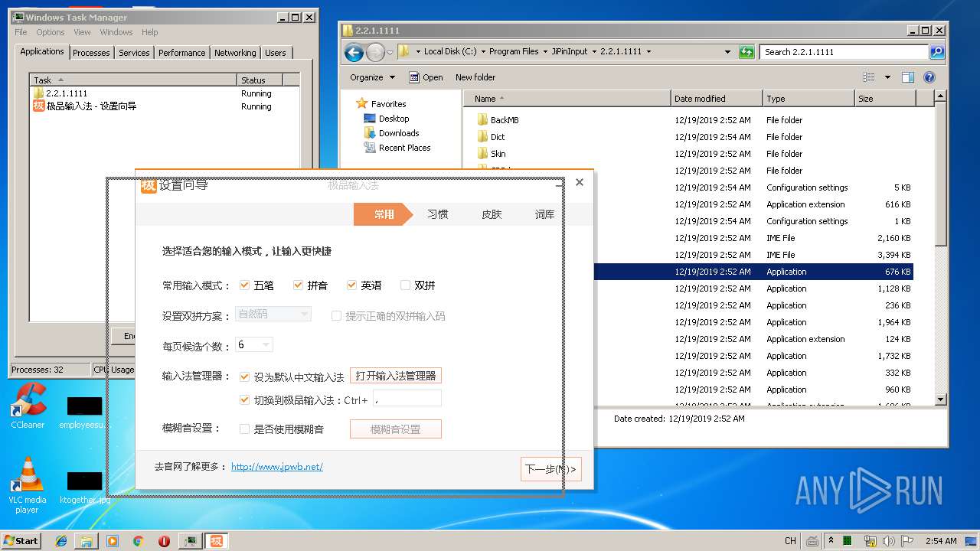This screenshot has width=980, height=551.
Task: Toggle the 英语 input mode checkbox
Action: 352,285
